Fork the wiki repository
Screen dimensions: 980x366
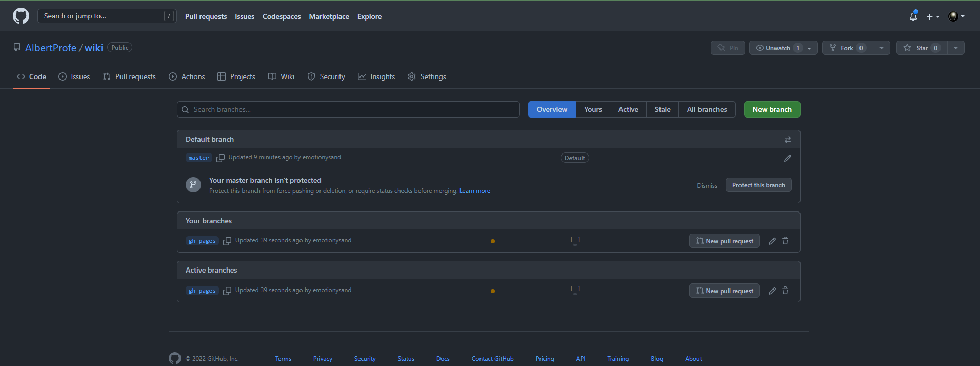[848, 48]
